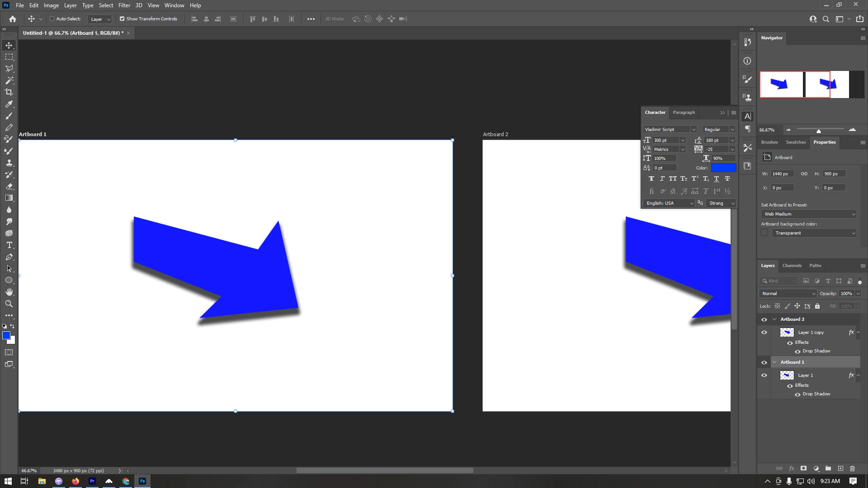Collapse the Artboard 2 layer group
Image resolution: width=868 pixels, height=488 pixels.
click(774, 319)
